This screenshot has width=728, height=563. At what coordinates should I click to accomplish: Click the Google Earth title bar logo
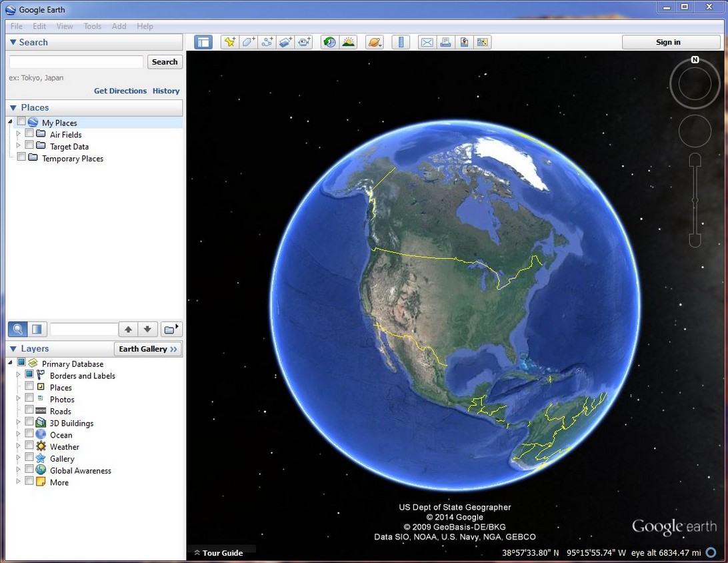click(x=10, y=9)
